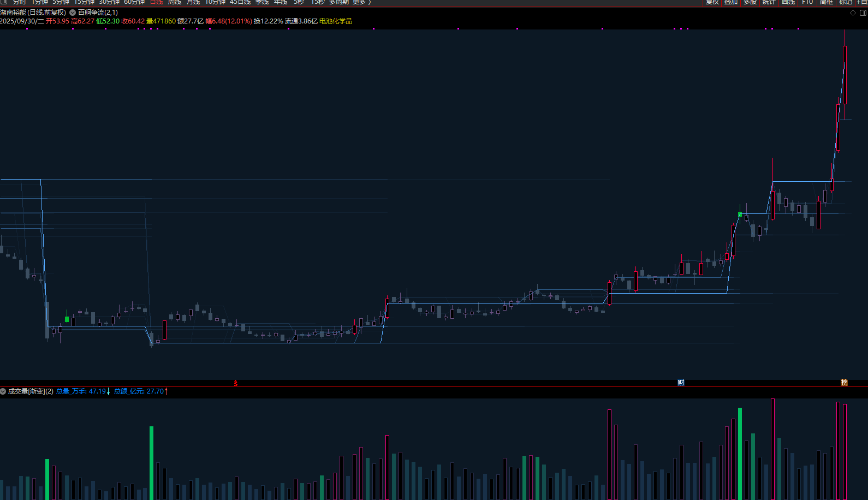
Task: Click the 叠加 overlay button
Action: [731, 2]
